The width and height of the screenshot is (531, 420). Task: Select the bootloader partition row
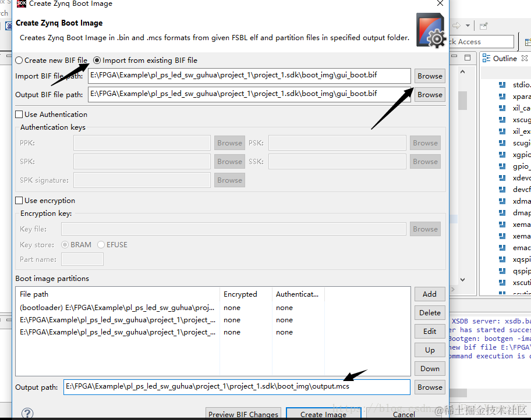[213, 308]
